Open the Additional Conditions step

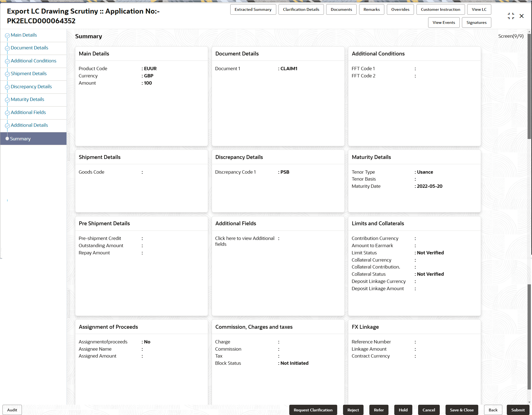[x=33, y=61]
